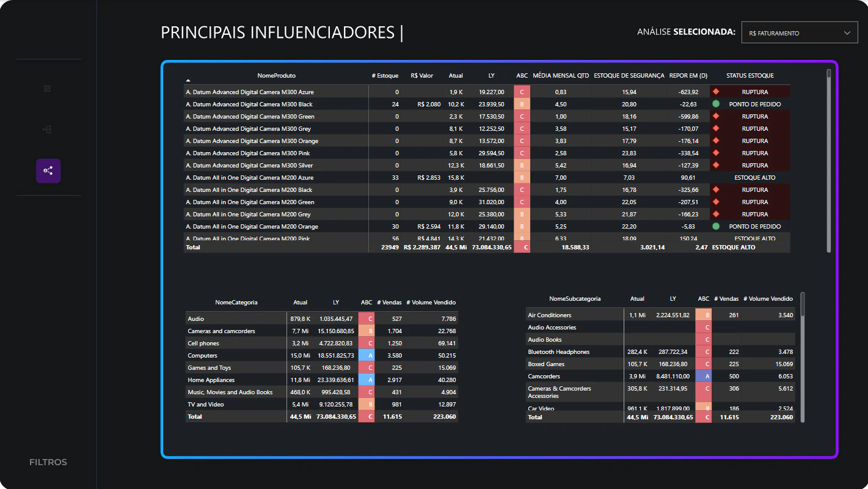Open the Análise Selecionada dropdown
The width and height of the screenshot is (868, 489).
pos(799,33)
